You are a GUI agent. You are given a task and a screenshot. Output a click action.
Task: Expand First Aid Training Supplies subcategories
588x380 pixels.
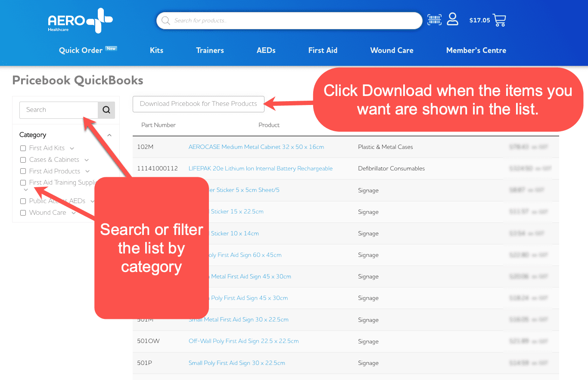tap(26, 190)
